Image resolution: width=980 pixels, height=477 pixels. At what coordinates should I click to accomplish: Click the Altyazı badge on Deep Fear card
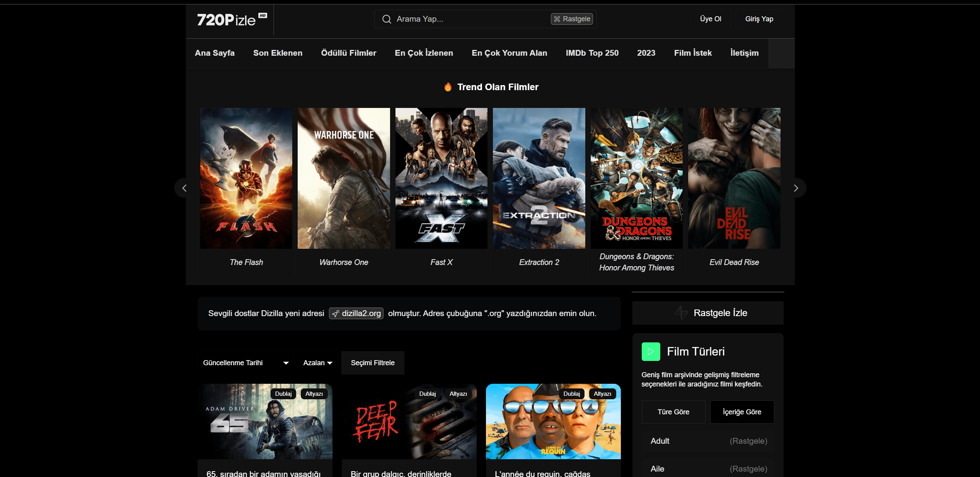458,394
